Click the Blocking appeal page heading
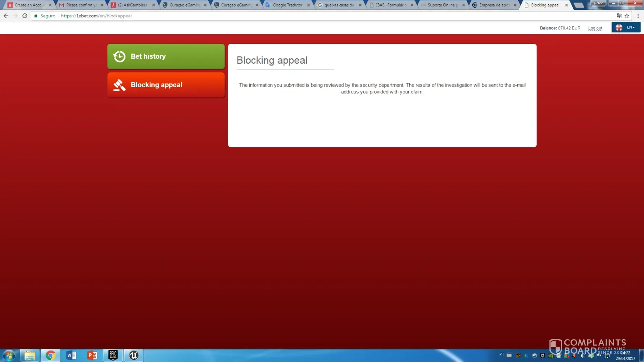The width and height of the screenshot is (644, 362). [x=272, y=60]
